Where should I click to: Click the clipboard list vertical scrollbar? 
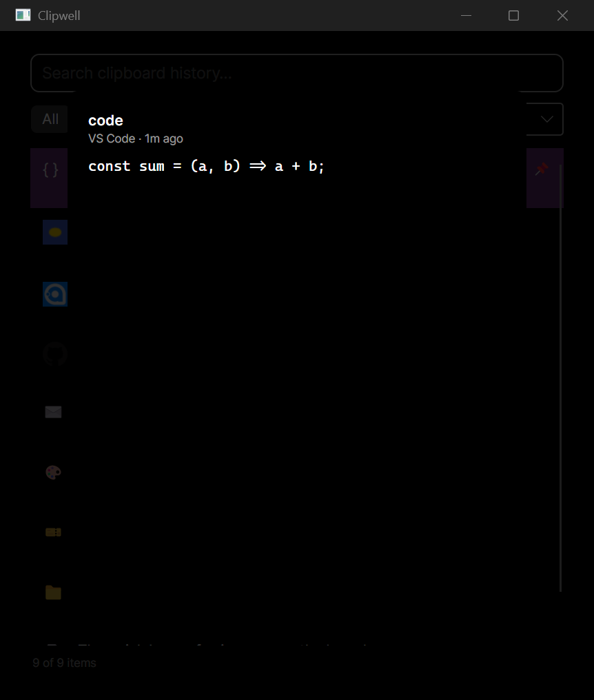pos(560,378)
